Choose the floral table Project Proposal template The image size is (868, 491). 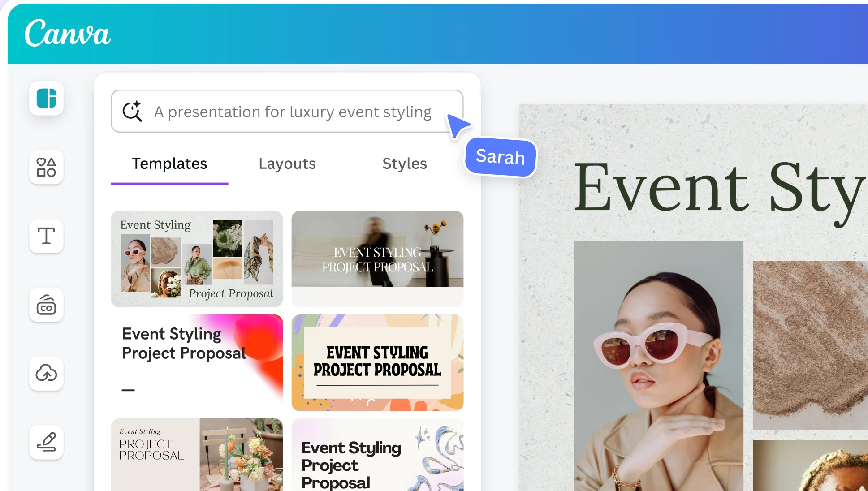point(197,455)
